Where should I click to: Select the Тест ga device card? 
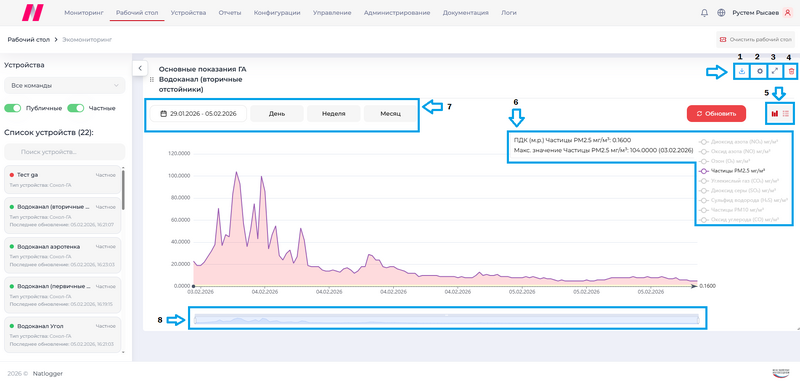62,179
